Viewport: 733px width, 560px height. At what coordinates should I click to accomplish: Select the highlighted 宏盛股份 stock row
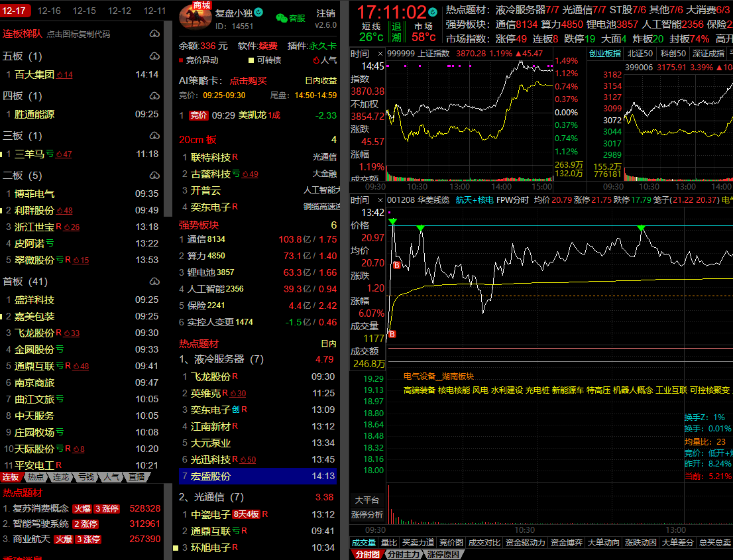click(258, 476)
